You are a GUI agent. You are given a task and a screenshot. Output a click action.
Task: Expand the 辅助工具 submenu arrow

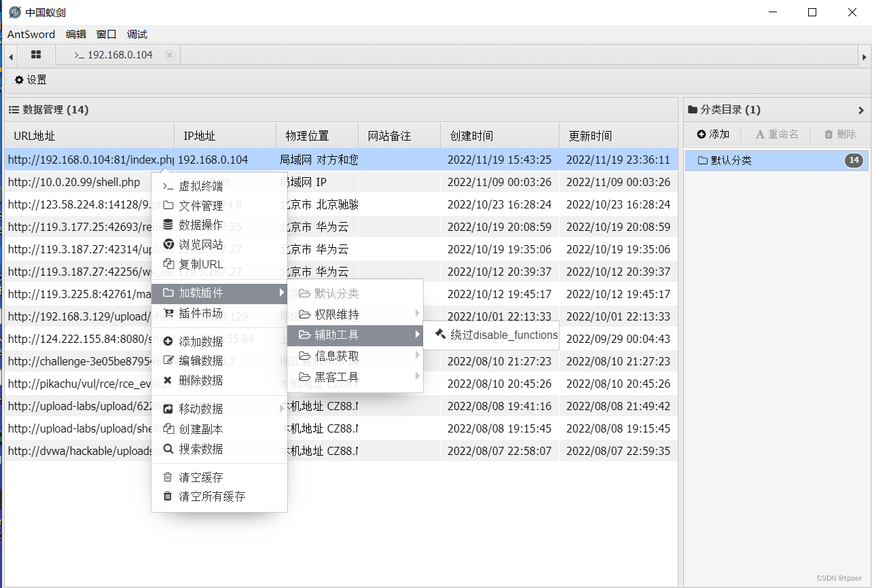(417, 335)
